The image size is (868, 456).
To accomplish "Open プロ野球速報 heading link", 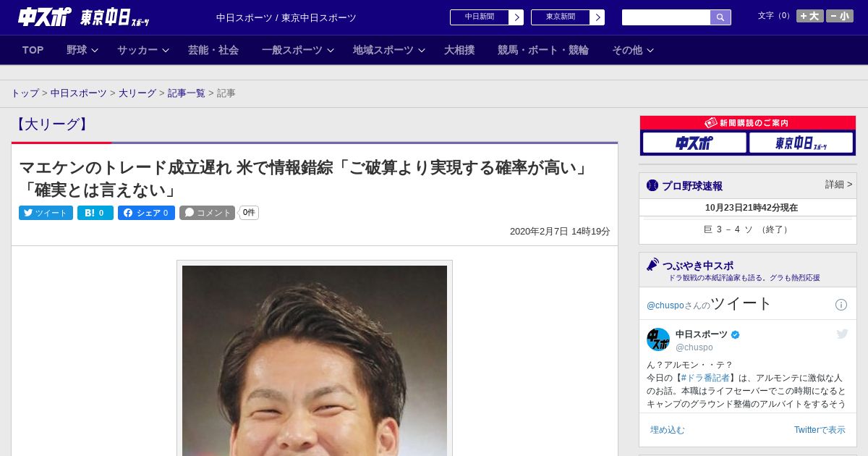I will tap(692, 186).
